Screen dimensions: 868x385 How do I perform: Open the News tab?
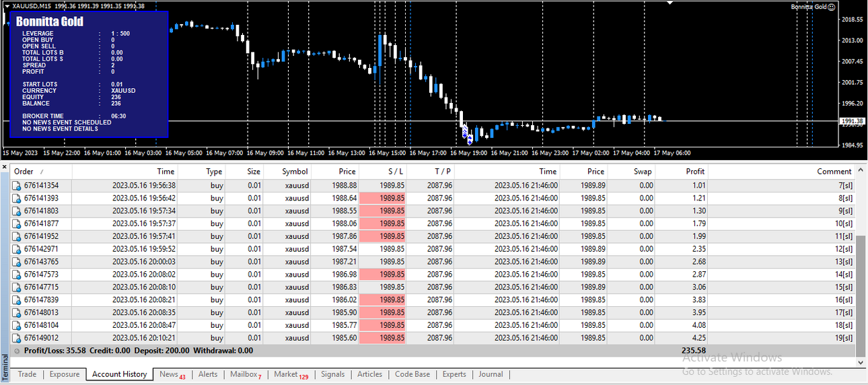click(x=172, y=374)
